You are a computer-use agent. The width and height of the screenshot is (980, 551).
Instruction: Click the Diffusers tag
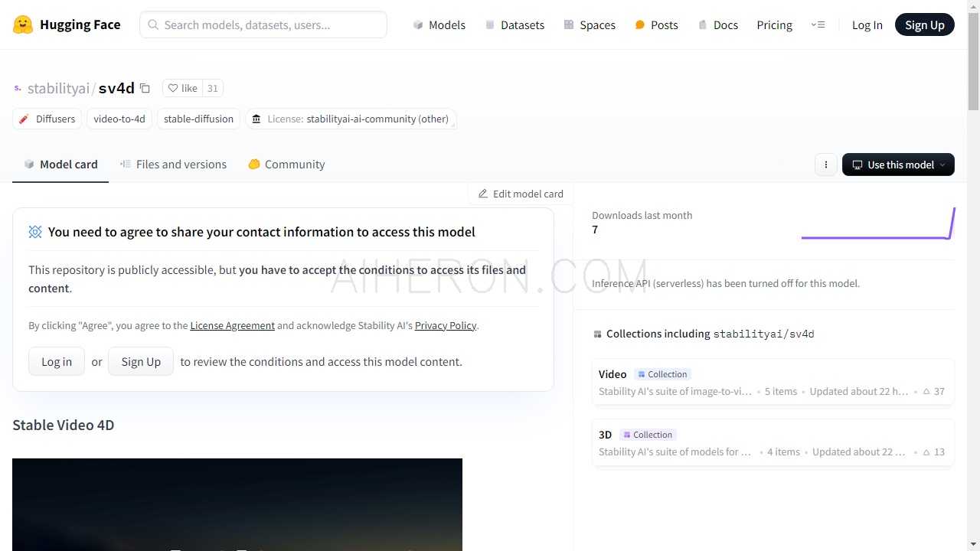click(x=47, y=119)
